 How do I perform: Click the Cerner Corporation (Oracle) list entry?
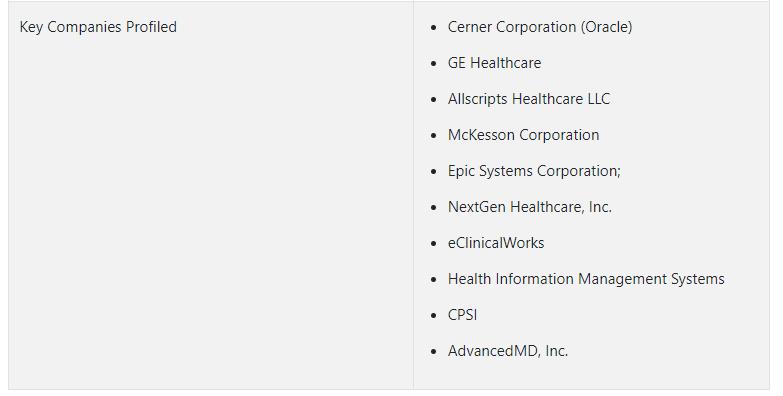pos(540,27)
